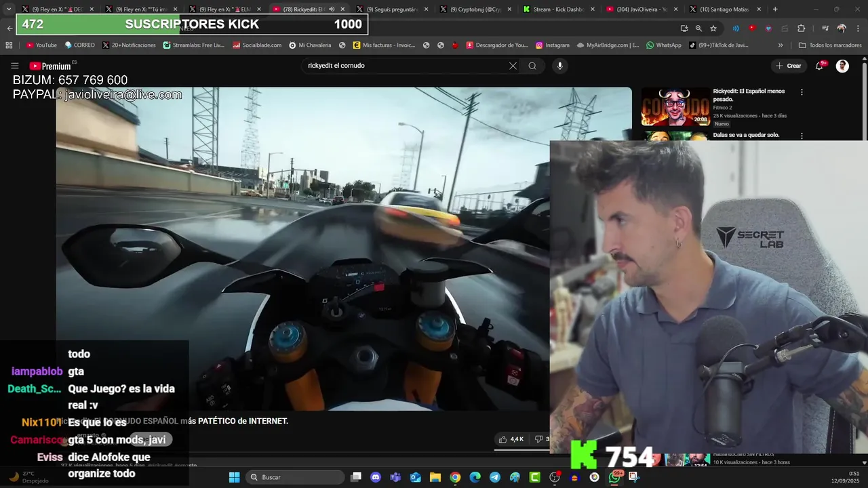Close the "(78) Rickyedit" tab
Viewport: 868px width, 488px height.
(342, 9)
